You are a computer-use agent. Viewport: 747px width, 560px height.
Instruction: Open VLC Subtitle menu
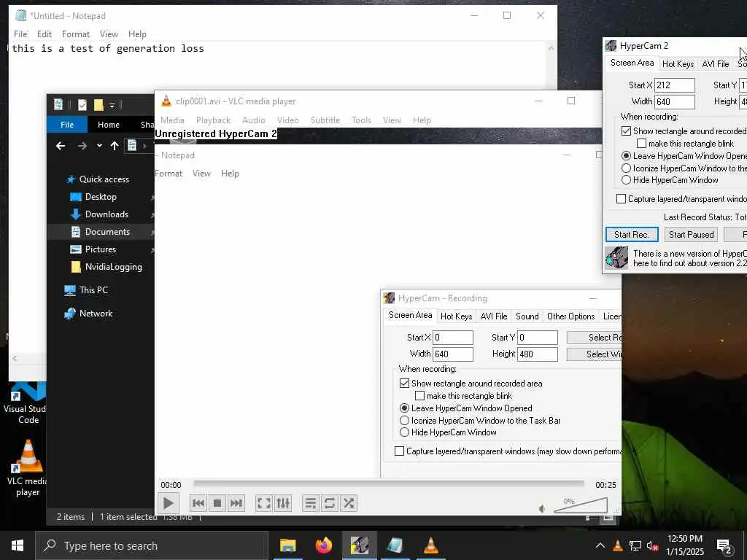click(325, 120)
